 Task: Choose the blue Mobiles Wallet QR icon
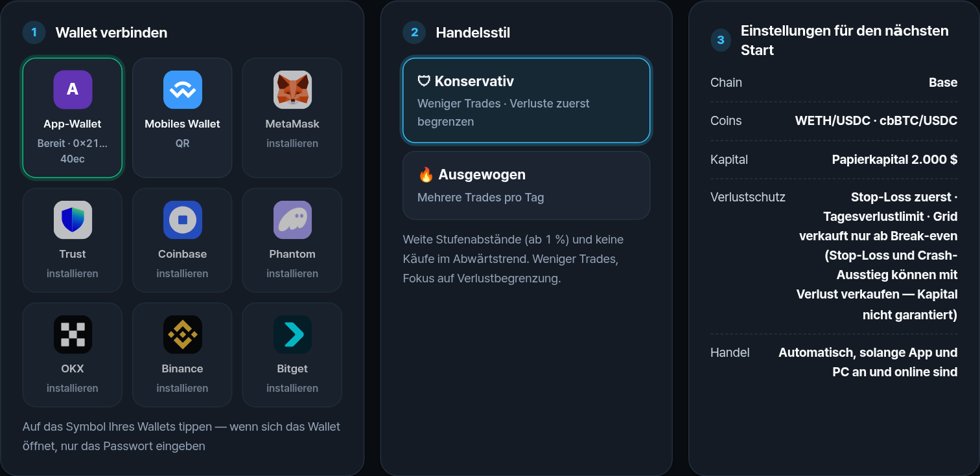coord(182,89)
